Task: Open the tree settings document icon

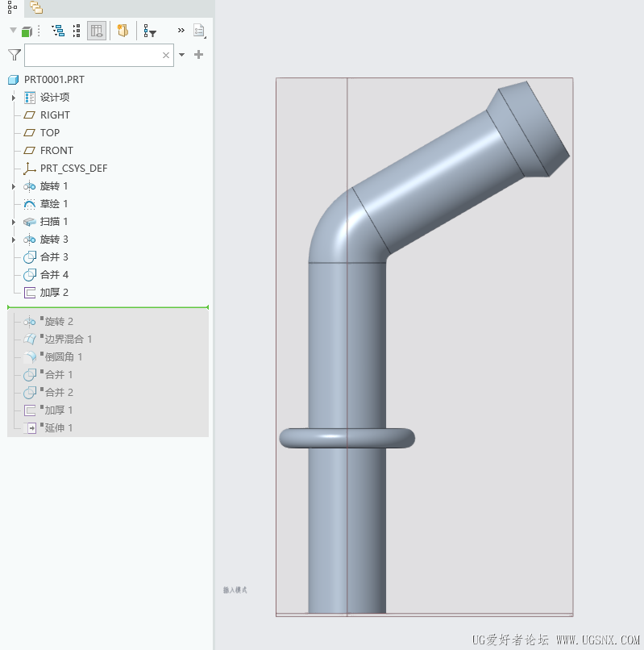Action: (199, 31)
